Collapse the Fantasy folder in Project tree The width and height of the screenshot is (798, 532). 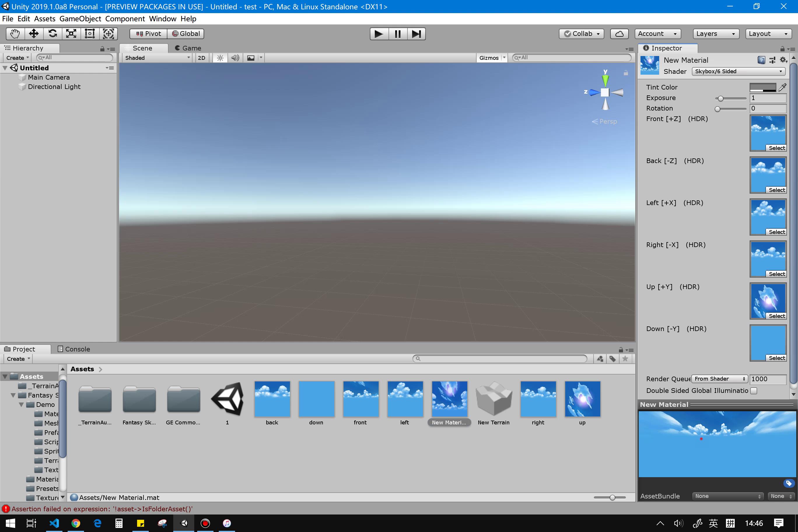pos(13,395)
